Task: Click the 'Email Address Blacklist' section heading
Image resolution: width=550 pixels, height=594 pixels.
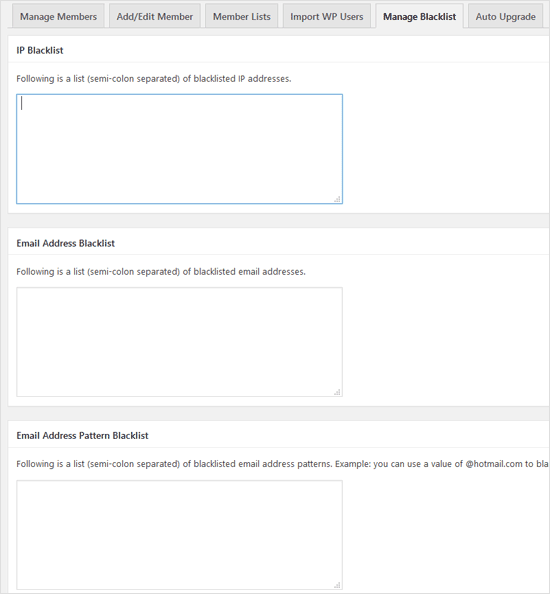Action: [x=66, y=243]
